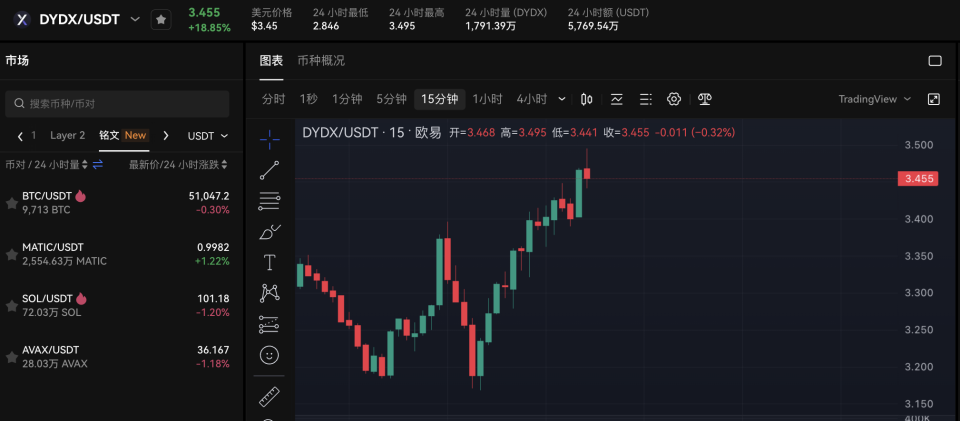This screenshot has width=960, height=421.
Task: Select the pattern drawing tool
Action: coord(269,293)
